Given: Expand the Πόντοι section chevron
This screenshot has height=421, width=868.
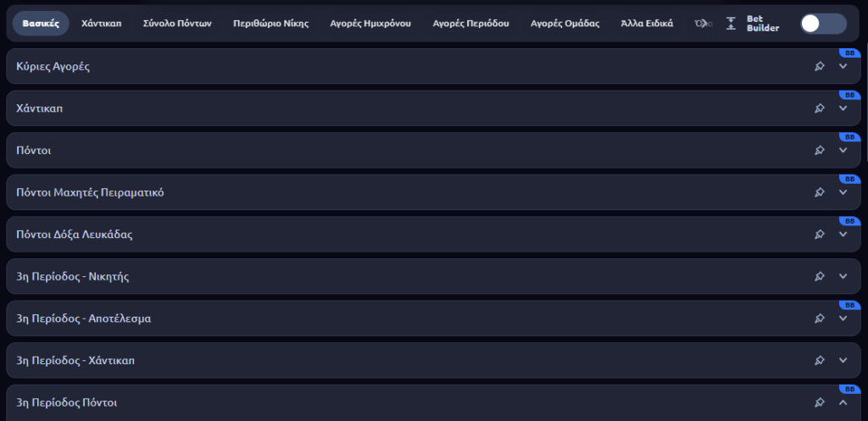Looking at the screenshot, I should pyautogui.click(x=843, y=150).
